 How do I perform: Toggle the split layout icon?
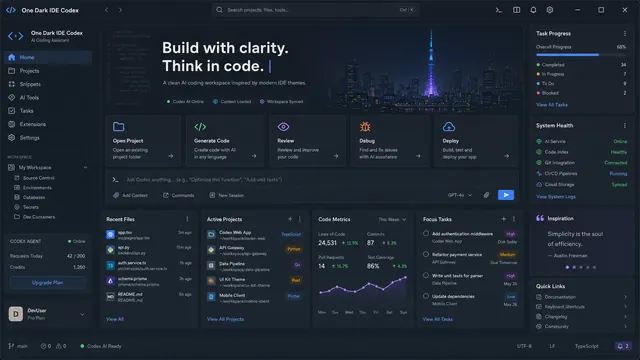point(516,10)
